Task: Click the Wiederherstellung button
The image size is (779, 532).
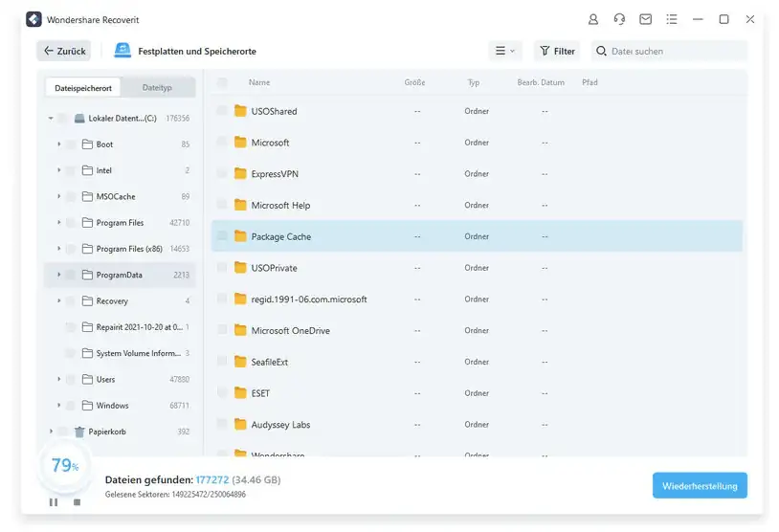Action: [x=699, y=485]
